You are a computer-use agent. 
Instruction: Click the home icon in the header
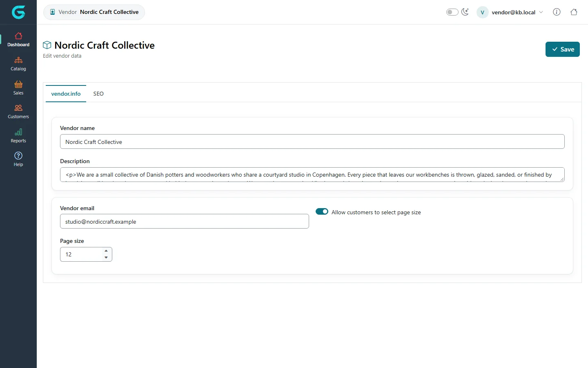(574, 12)
